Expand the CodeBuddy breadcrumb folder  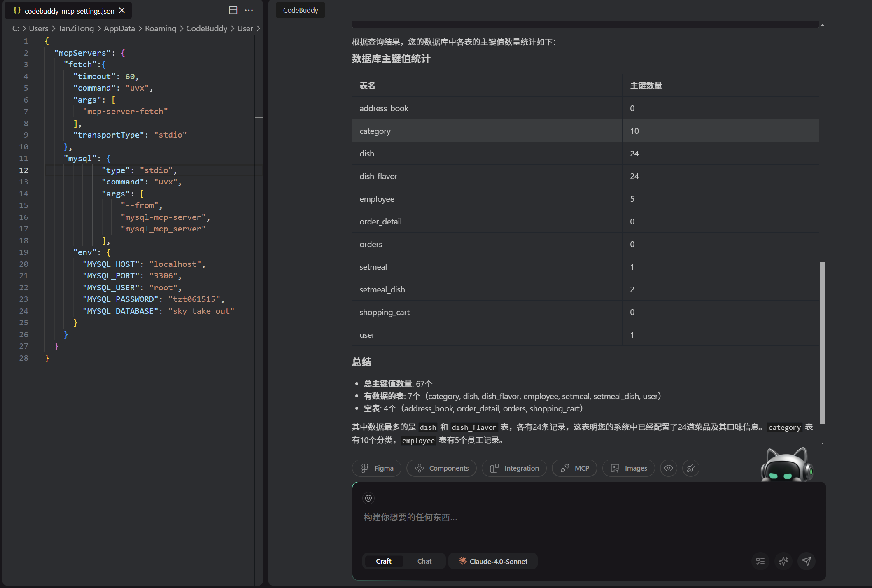206,28
